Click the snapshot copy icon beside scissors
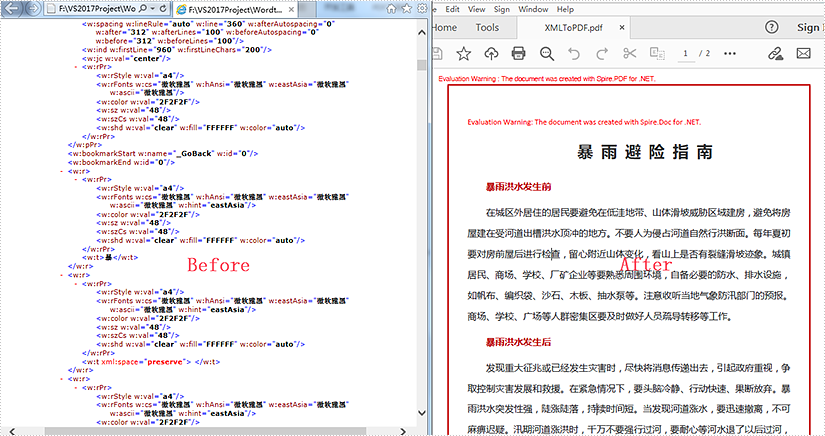 tap(657, 53)
